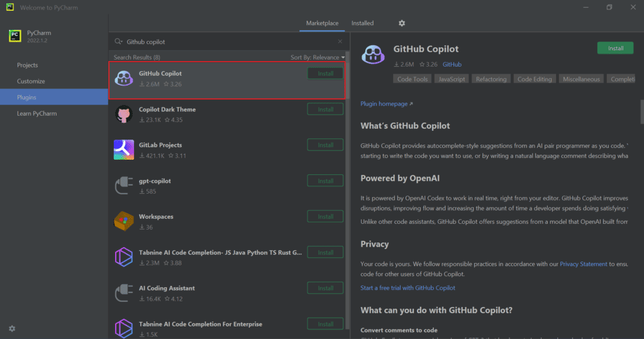Viewport: 644px width, 339px height.
Task: Click green Install button in details pane
Action: click(615, 48)
